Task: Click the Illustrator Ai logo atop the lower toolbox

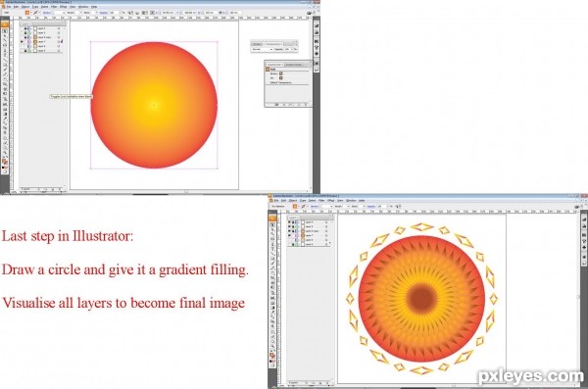Action: pos(272,219)
